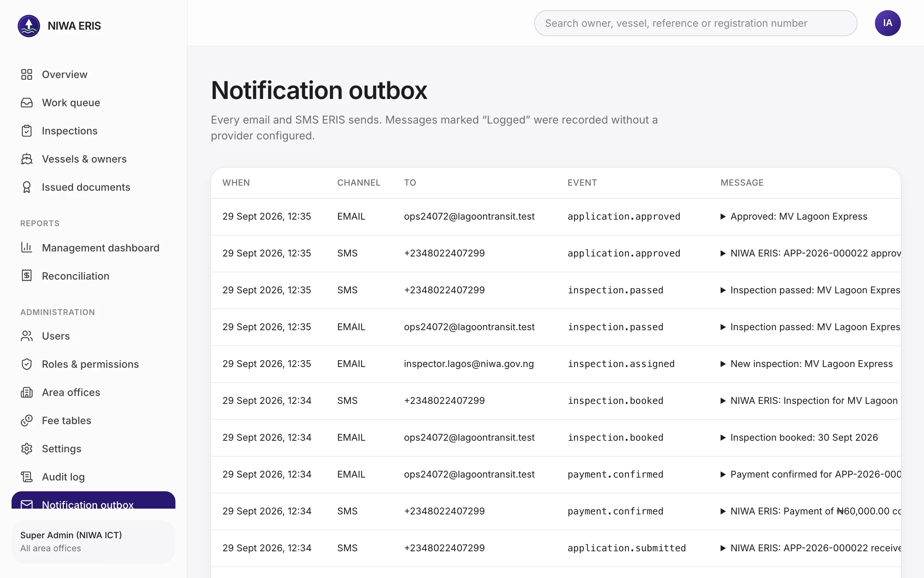This screenshot has height=578, width=924.
Task: Click the EVENT column header
Action: [582, 183]
